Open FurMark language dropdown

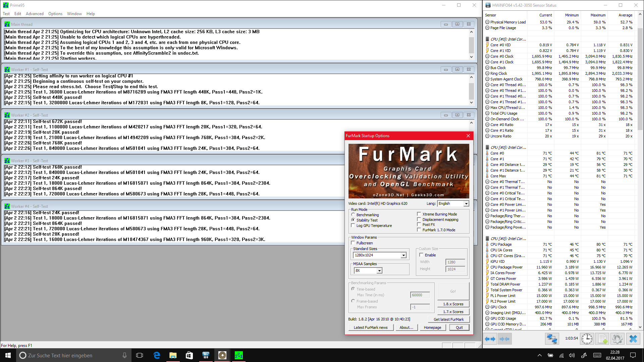[x=466, y=204]
